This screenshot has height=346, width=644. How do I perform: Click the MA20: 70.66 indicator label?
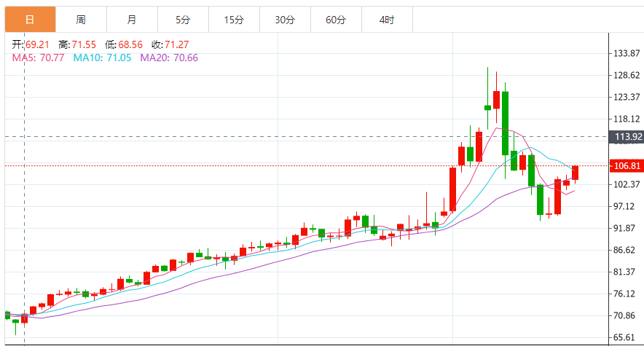pos(169,58)
